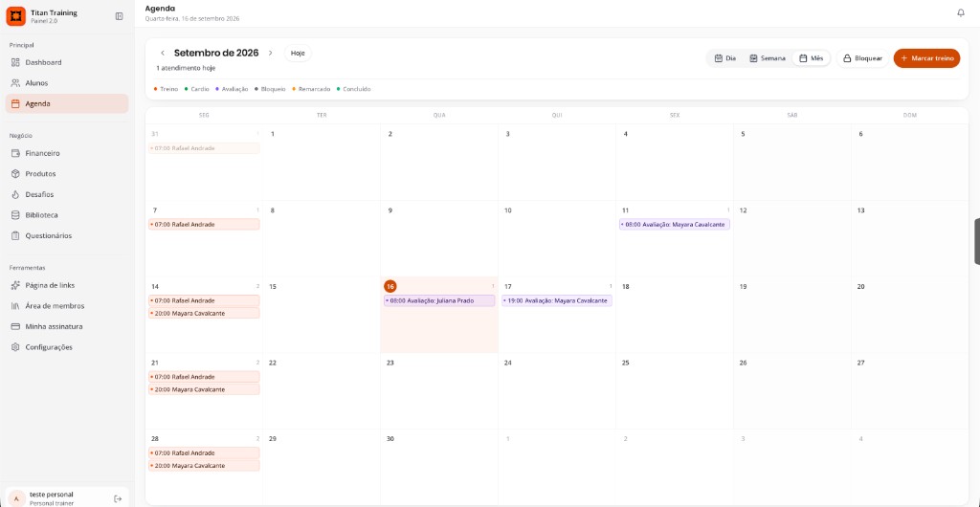The width and height of the screenshot is (980, 507).
Task: Open Área de membros
Action: 67,306
